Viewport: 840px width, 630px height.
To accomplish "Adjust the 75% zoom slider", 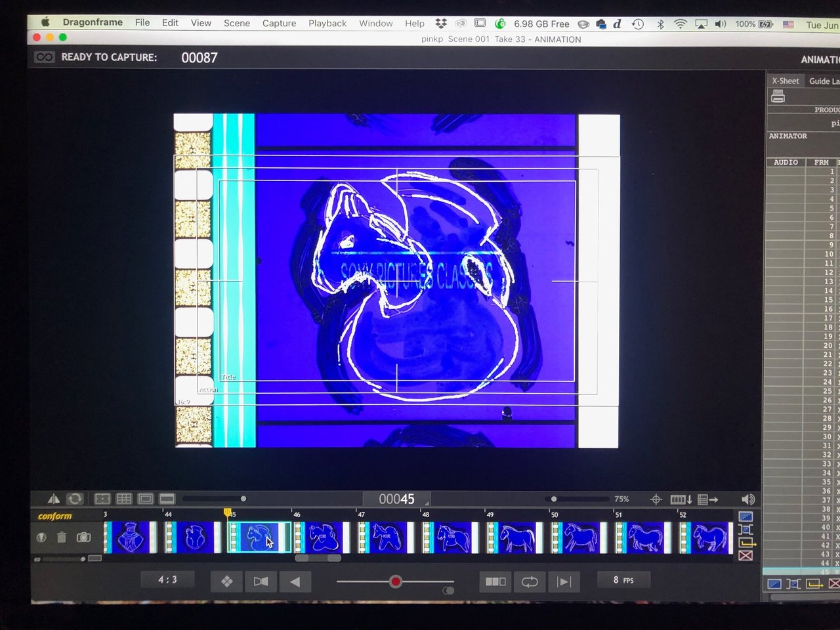I will point(577,499).
